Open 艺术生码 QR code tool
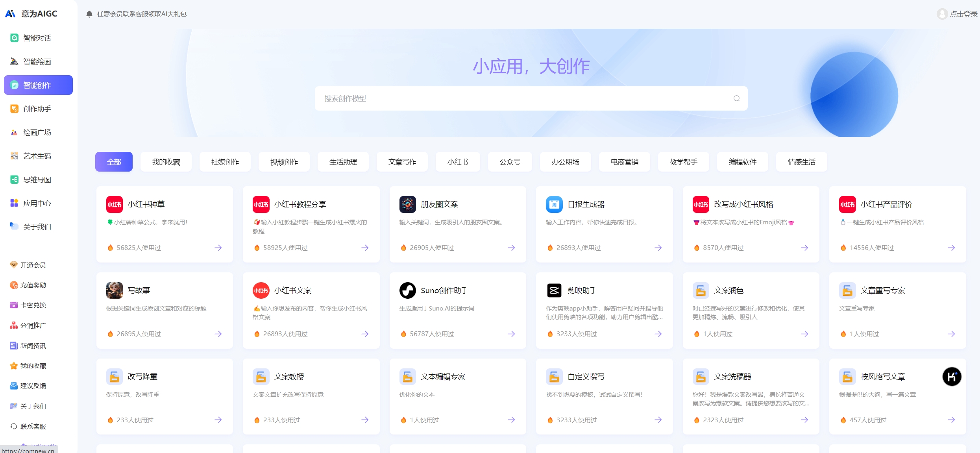 [x=37, y=156]
